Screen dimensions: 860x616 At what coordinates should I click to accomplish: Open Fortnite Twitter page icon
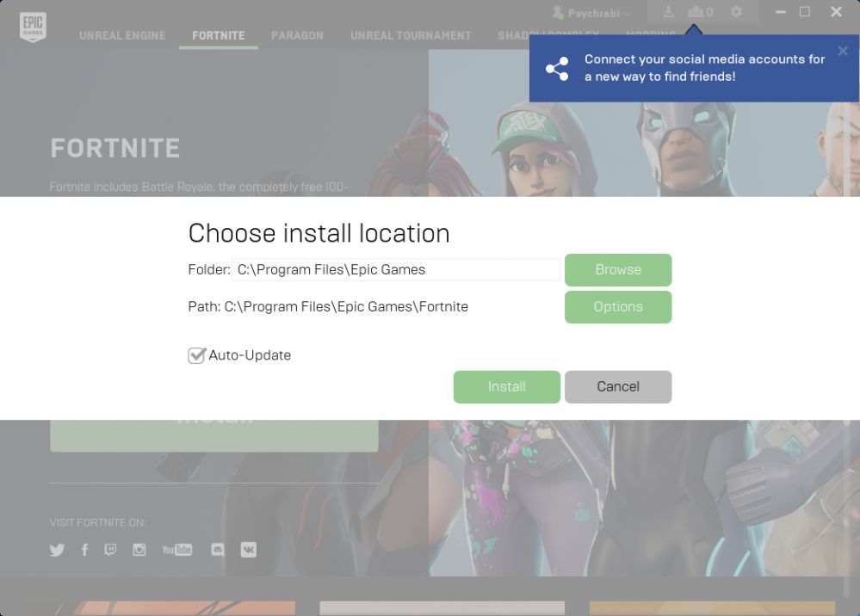point(57,550)
